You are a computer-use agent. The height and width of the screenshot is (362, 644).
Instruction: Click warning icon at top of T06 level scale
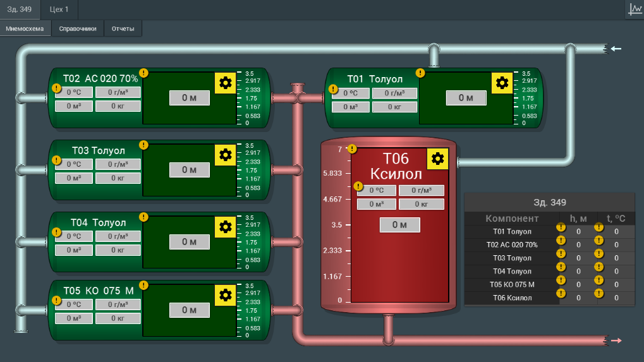pos(352,148)
